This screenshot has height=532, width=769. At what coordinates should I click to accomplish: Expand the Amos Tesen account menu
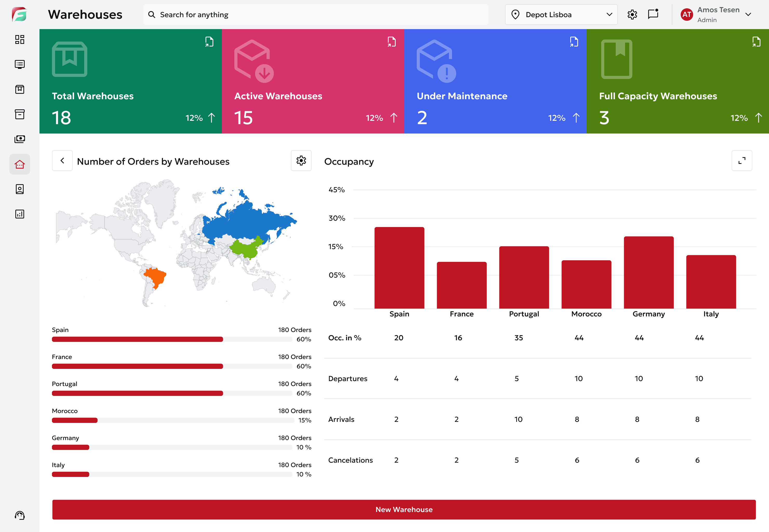coord(748,14)
